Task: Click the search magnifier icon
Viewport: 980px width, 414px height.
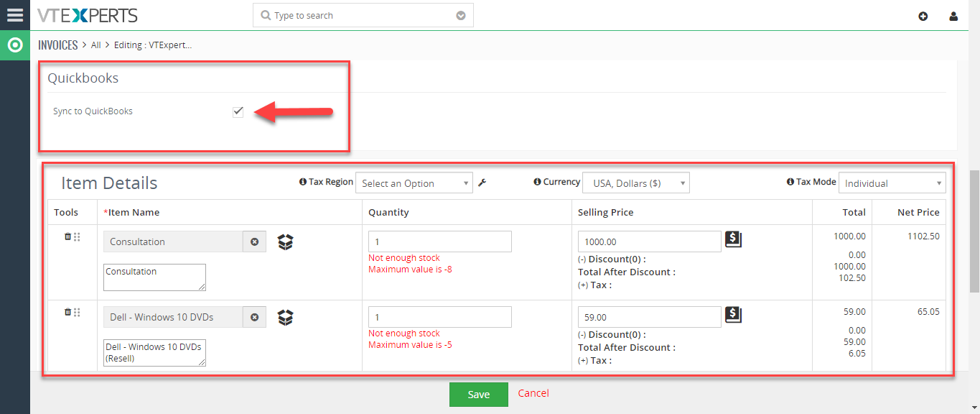Action: tap(266, 15)
